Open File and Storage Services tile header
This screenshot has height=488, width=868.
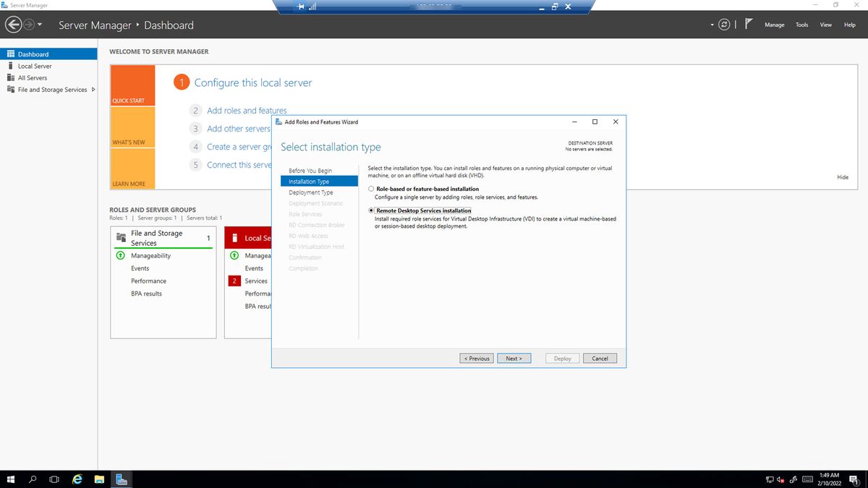(163, 238)
